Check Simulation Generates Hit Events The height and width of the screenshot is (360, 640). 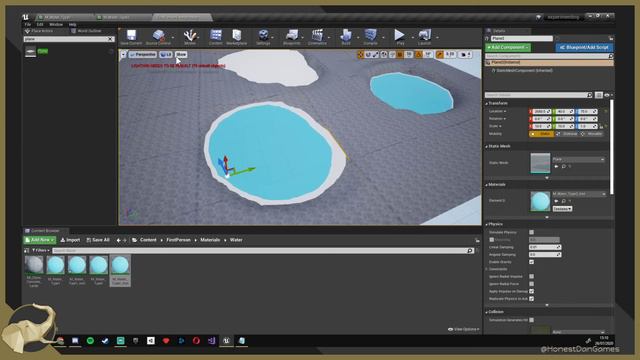pos(531,320)
